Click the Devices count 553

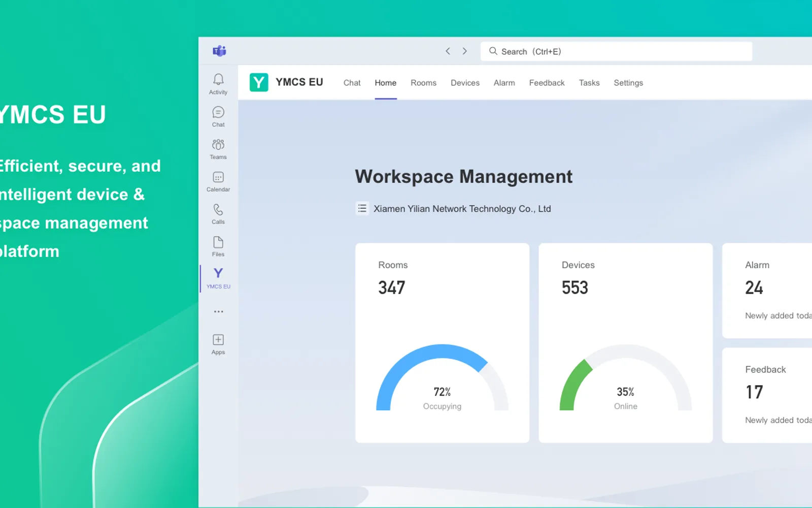tap(574, 288)
